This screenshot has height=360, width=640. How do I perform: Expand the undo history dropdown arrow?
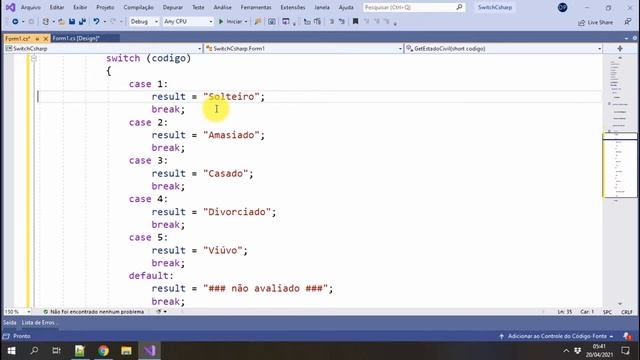click(x=104, y=22)
